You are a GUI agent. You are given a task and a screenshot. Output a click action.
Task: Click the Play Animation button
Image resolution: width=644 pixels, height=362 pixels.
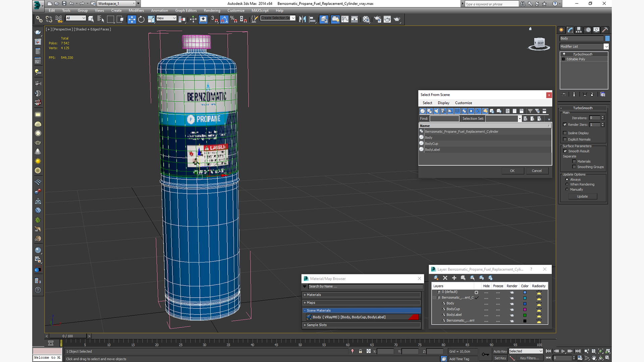(x=563, y=351)
